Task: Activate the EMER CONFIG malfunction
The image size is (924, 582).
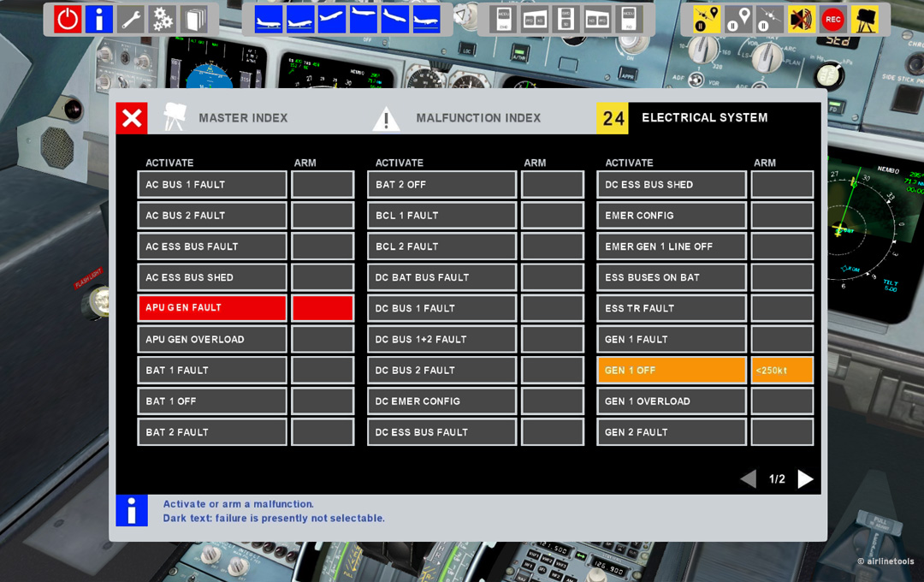Action: [671, 215]
